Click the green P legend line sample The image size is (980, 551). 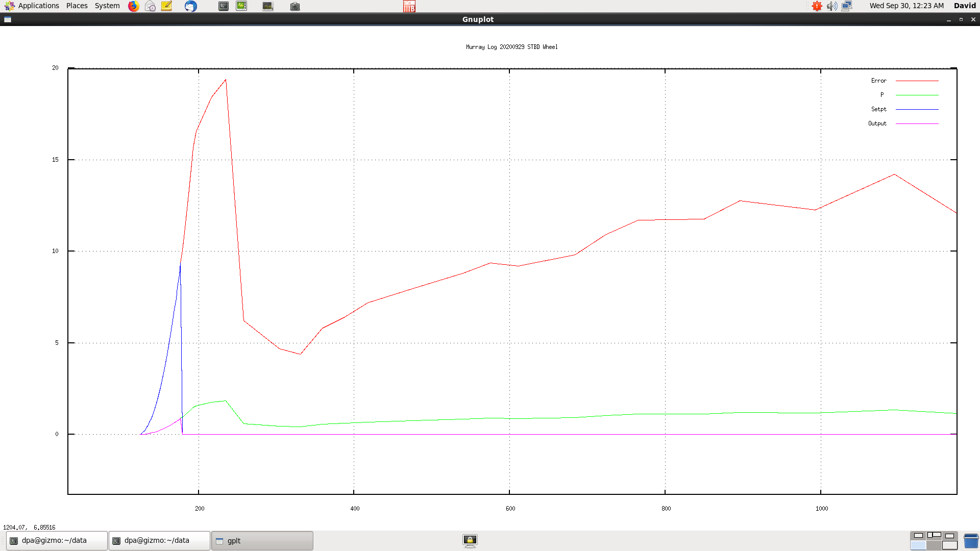[917, 95]
